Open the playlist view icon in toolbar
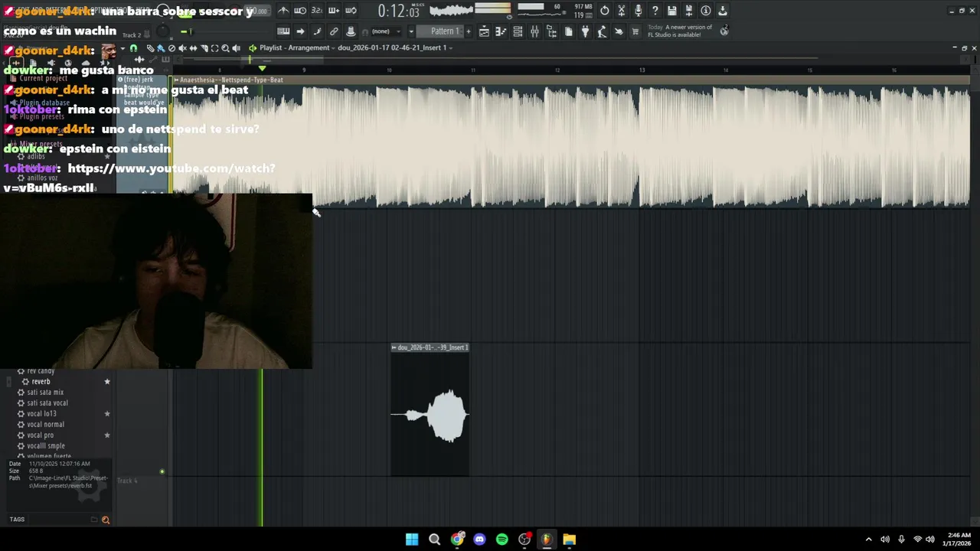Image resolution: width=980 pixels, height=551 pixels. (484, 31)
